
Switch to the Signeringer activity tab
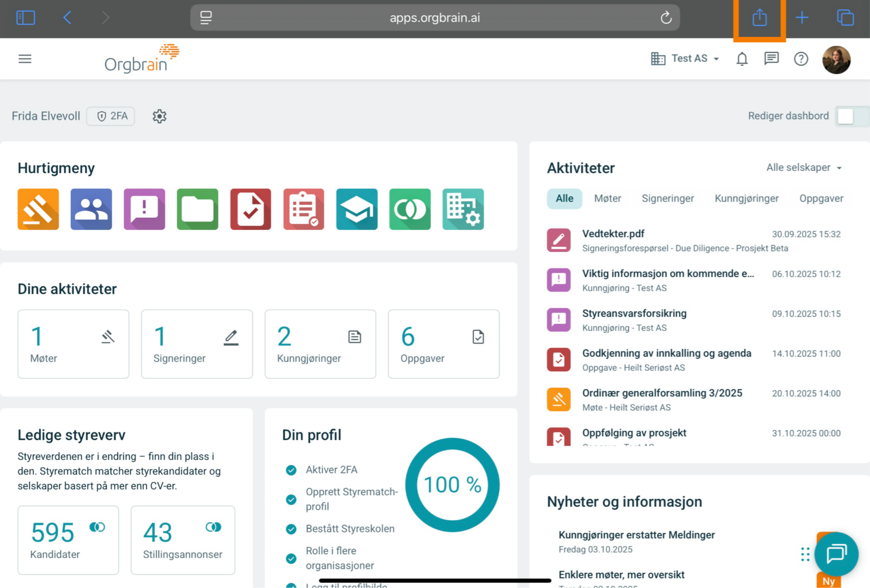pos(667,199)
